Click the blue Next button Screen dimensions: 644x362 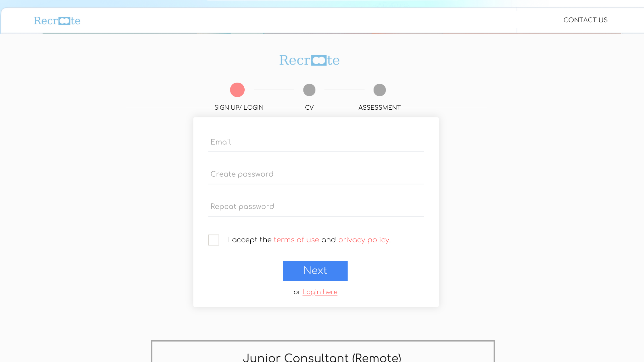(x=315, y=271)
